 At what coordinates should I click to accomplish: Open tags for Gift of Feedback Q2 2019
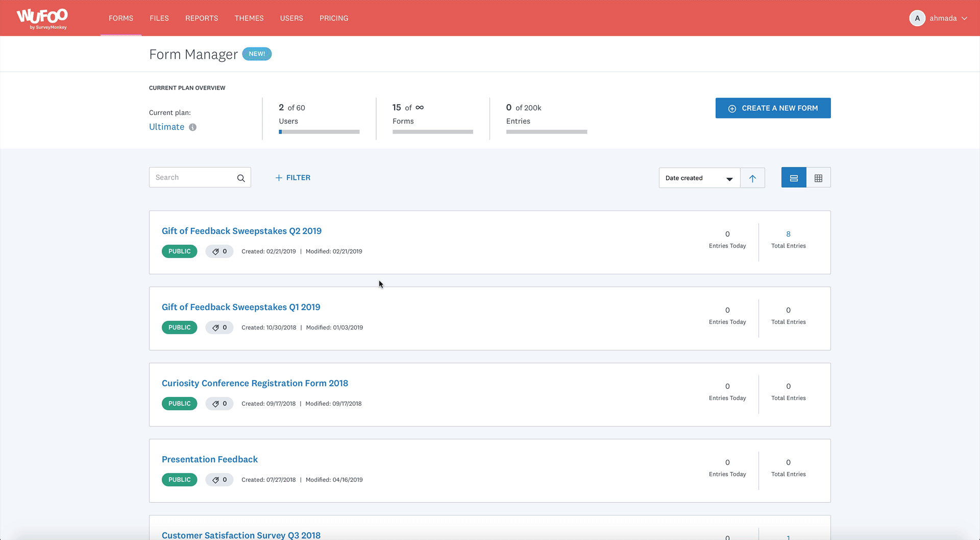219,251
